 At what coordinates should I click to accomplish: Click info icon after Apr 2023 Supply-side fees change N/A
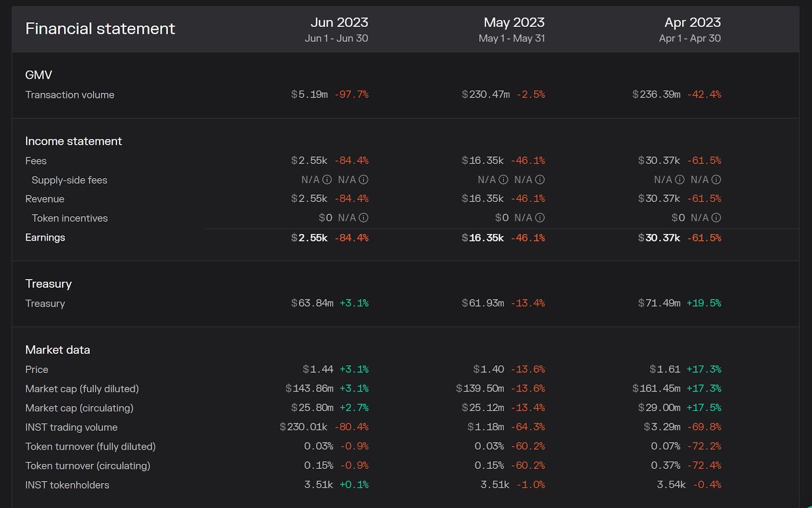tap(716, 180)
